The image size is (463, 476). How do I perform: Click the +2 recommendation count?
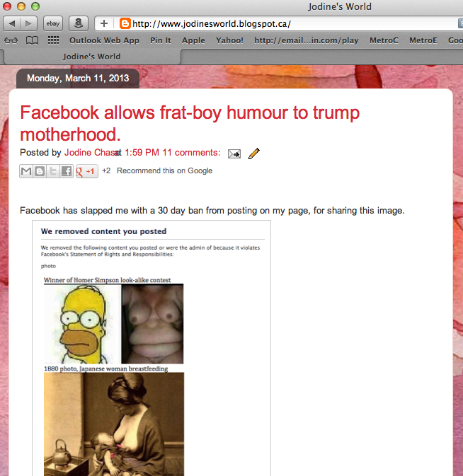(106, 170)
